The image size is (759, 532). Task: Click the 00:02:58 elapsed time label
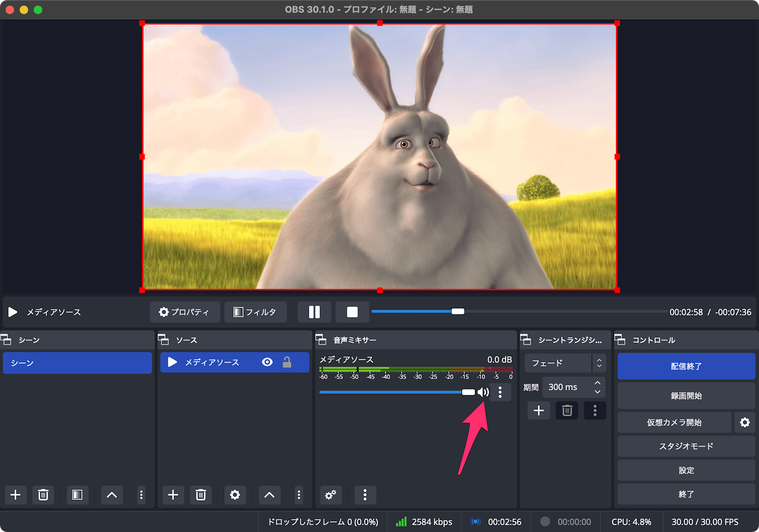click(686, 312)
